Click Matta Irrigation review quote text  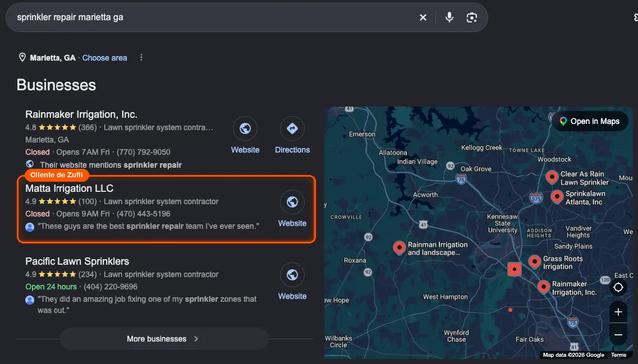(x=148, y=226)
